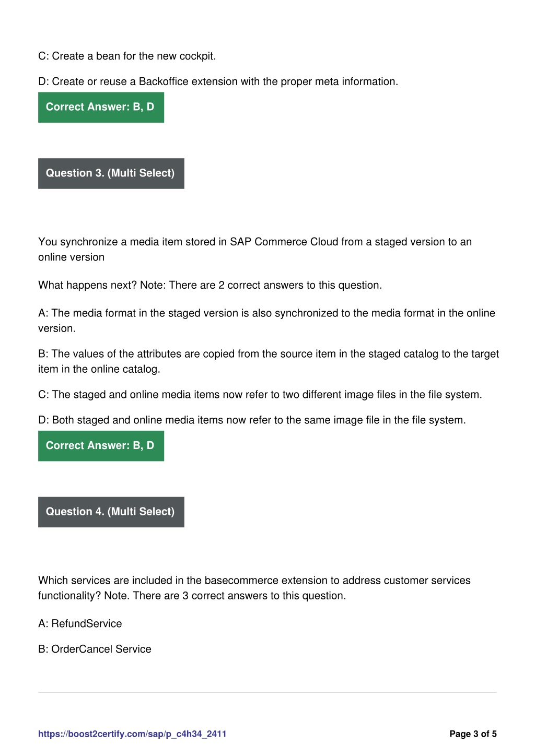Select option D about same image file
This screenshot has width=535, height=756.
coord(252,420)
